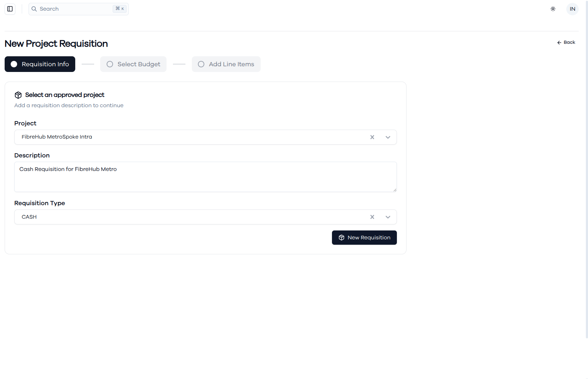Viewport: 588px width, 379px height.
Task: Click the New Requisition button
Action: (364, 238)
